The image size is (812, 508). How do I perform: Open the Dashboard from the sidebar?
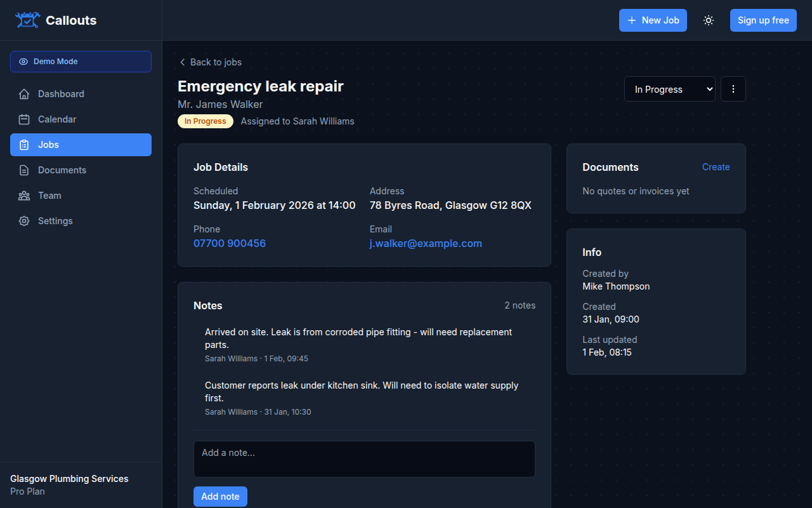tap(60, 94)
